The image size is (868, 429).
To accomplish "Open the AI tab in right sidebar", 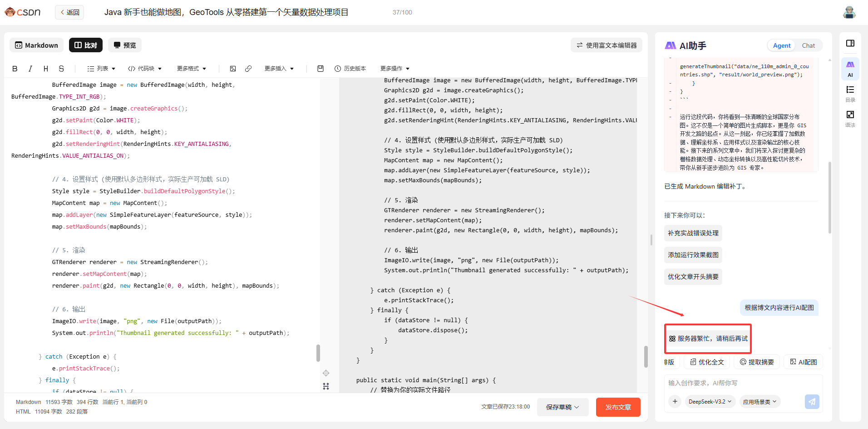I will pos(850,69).
